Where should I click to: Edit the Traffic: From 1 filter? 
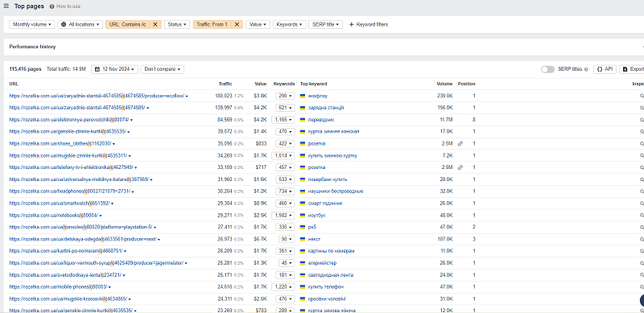pyautogui.click(x=213, y=25)
